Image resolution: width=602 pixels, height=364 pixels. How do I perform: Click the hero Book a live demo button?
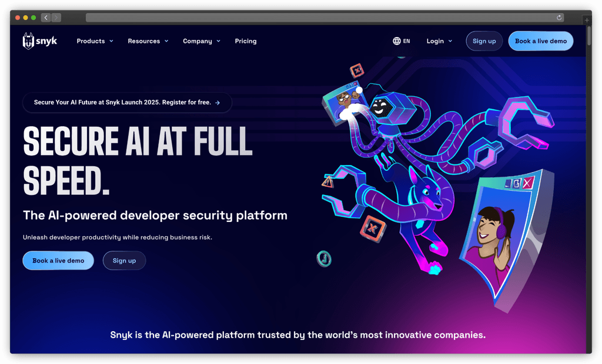point(58,261)
